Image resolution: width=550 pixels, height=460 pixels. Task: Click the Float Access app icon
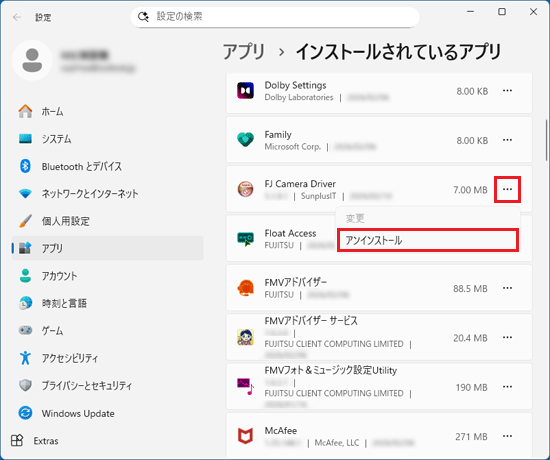click(245, 239)
